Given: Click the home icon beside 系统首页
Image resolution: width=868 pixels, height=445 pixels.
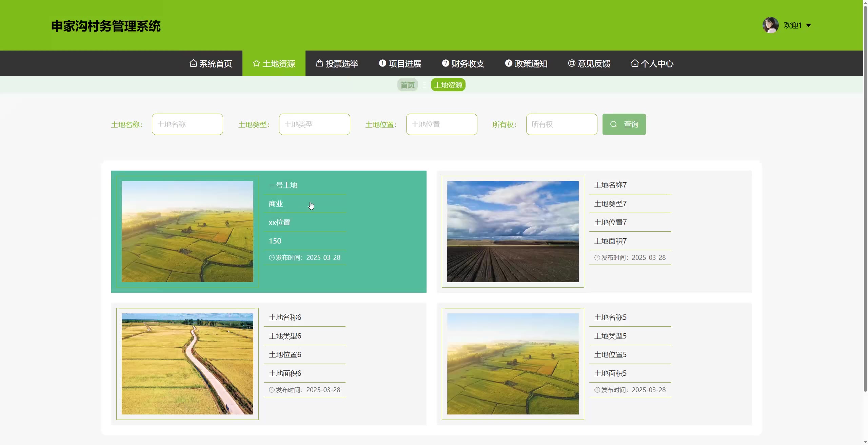Looking at the screenshot, I should pyautogui.click(x=193, y=63).
